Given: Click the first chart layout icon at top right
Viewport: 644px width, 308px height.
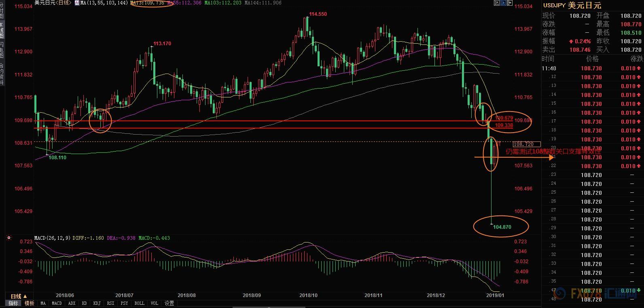Looking at the screenshot, I should coord(496,3).
